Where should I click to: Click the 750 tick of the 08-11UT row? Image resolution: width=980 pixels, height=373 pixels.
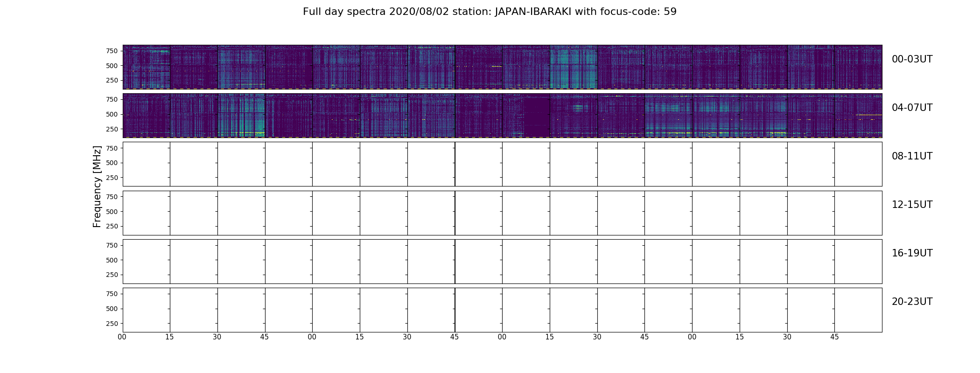(x=112, y=148)
